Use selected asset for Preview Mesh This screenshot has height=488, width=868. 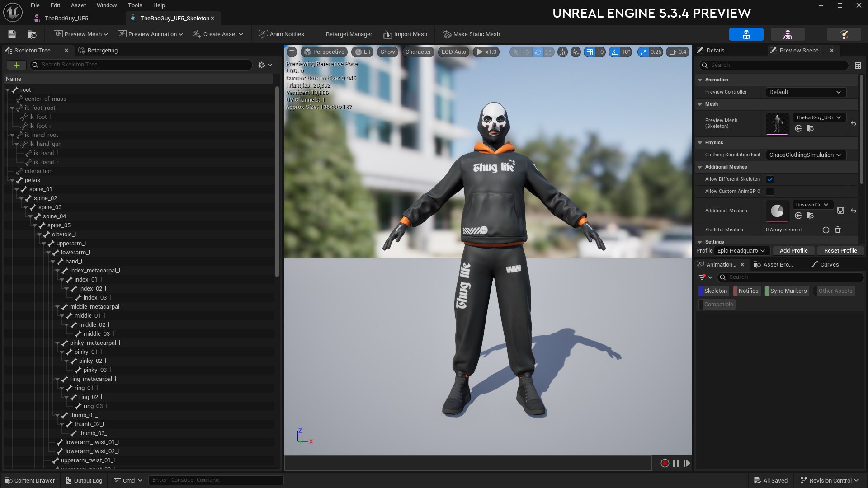point(798,129)
